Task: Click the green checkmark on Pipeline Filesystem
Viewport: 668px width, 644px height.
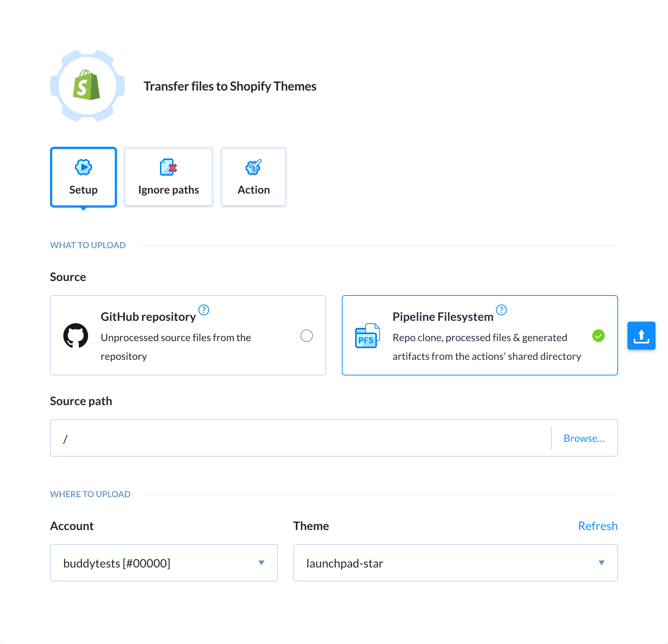Action: click(599, 336)
